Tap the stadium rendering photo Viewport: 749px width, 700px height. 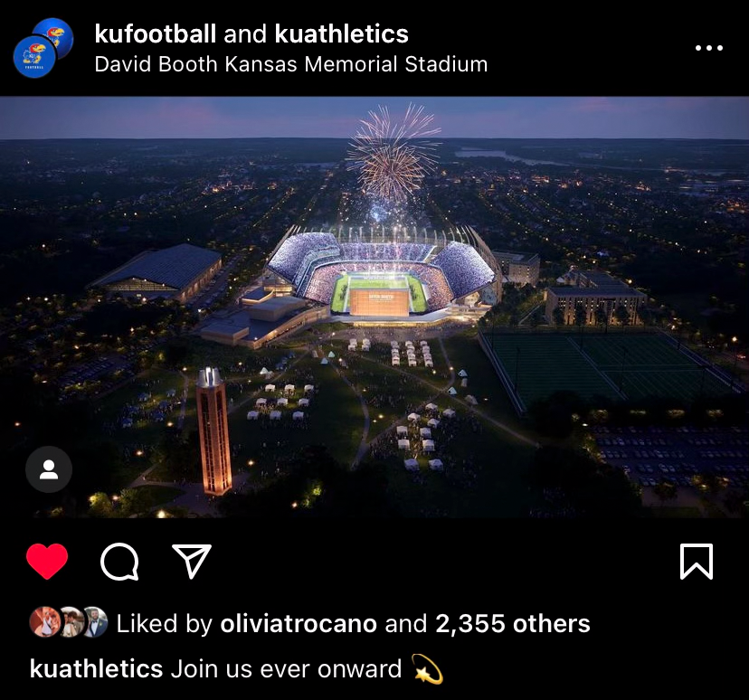(374, 307)
